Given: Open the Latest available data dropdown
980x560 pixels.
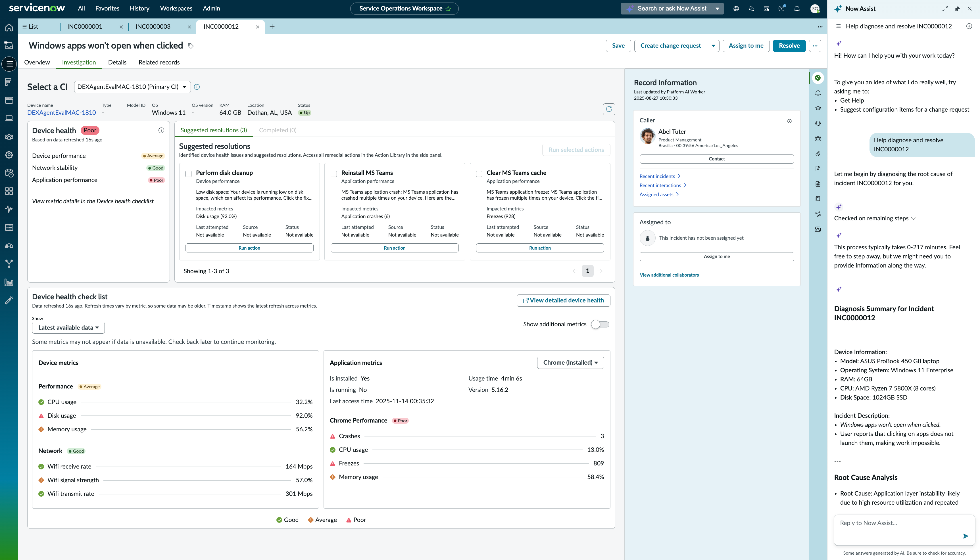Looking at the screenshot, I should (x=68, y=328).
